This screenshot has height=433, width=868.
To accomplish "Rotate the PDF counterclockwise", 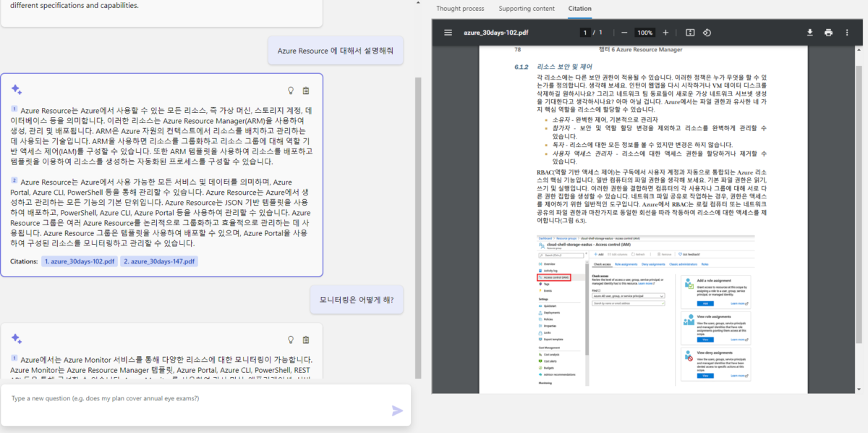I will point(707,33).
